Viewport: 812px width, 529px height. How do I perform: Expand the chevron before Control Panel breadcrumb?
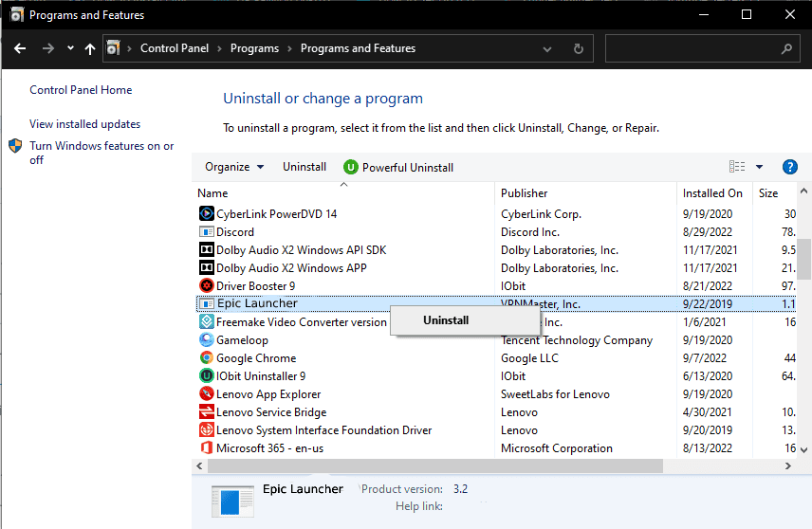pos(129,48)
